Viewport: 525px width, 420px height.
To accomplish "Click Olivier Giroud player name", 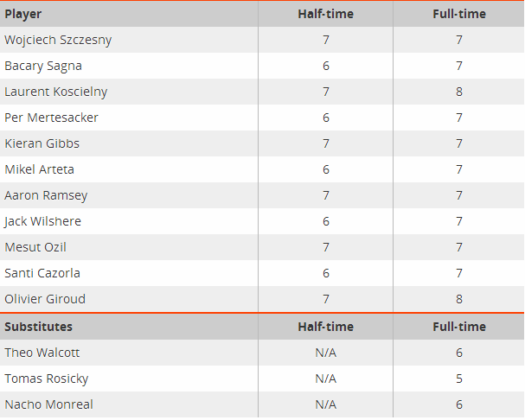I will point(45,299).
